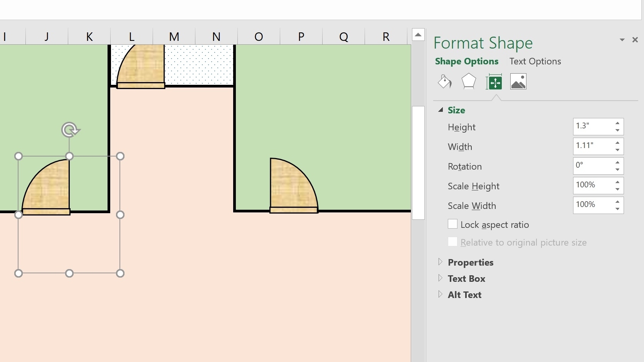Click the rotation handle above the selected door
The height and width of the screenshot is (362, 644).
point(70,130)
